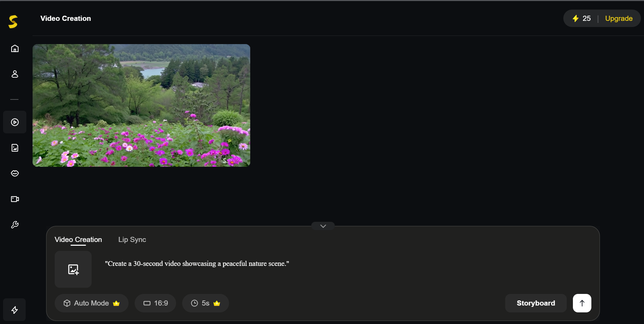Open the reference image upload box

73,269
